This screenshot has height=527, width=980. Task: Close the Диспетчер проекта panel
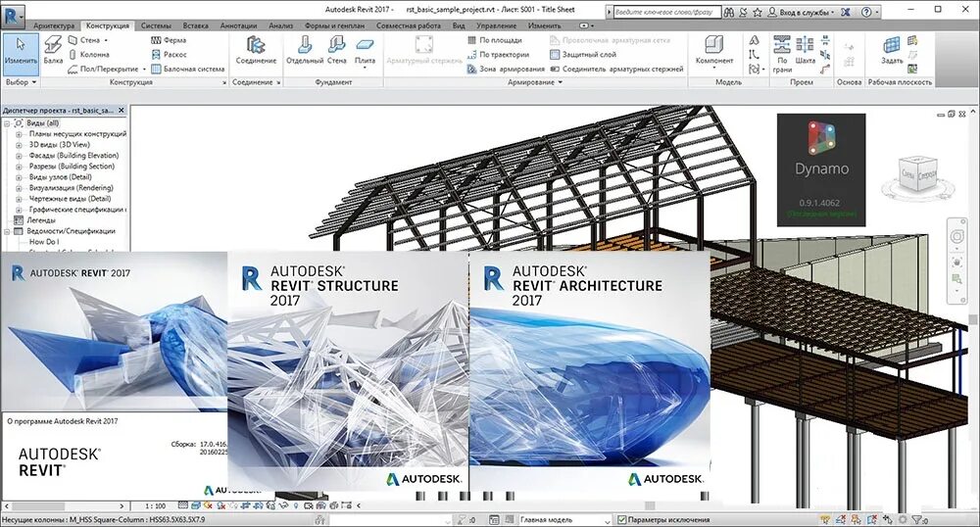(x=122, y=110)
